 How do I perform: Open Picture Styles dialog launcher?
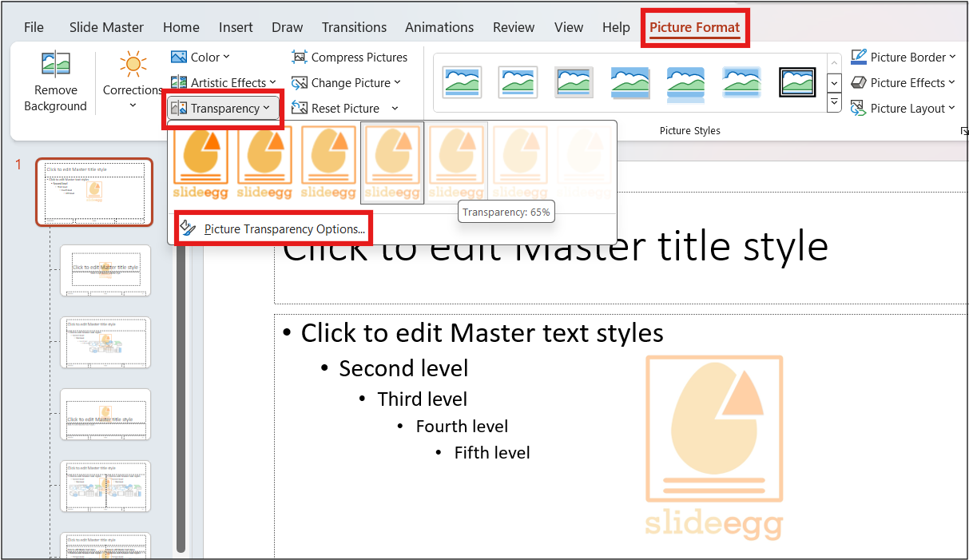(x=964, y=131)
